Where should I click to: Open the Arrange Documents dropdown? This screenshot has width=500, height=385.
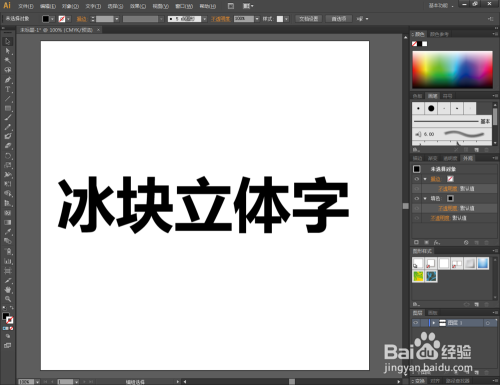coord(248,6)
